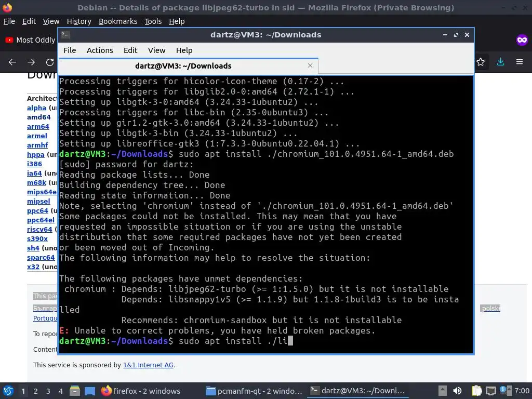Switch to virtual desktop 3
This screenshot has height=399, width=532.
[x=48, y=391]
